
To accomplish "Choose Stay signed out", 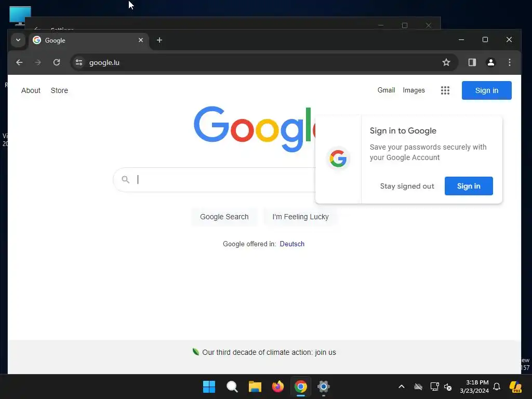I will click(407, 186).
